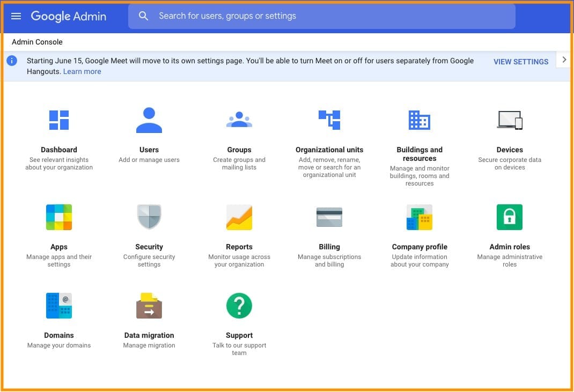
Task: Open the Company profile icon
Action: pos(420,217)
